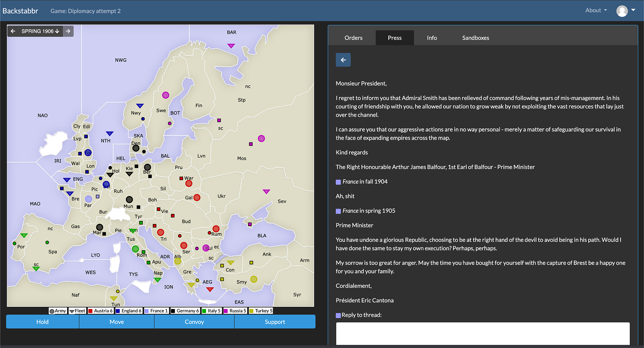Click the blue back arrow above the press thread
The height and width of the screenshot is (348, 644).
point(343,60)
